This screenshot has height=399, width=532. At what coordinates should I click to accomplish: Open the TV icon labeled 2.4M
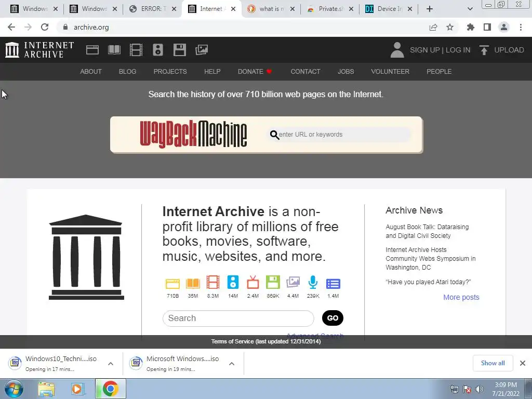click(x=253, y=282)
